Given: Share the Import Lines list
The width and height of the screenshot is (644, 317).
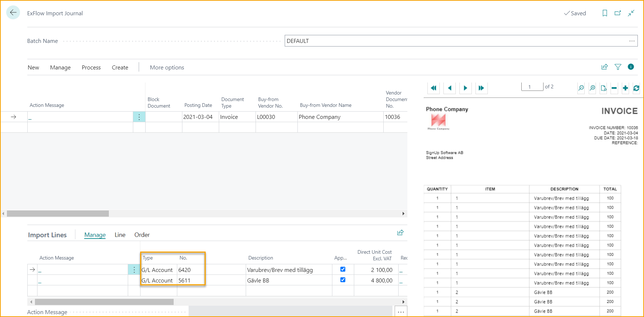Looking at the screenshot, I should pos(400,233).
